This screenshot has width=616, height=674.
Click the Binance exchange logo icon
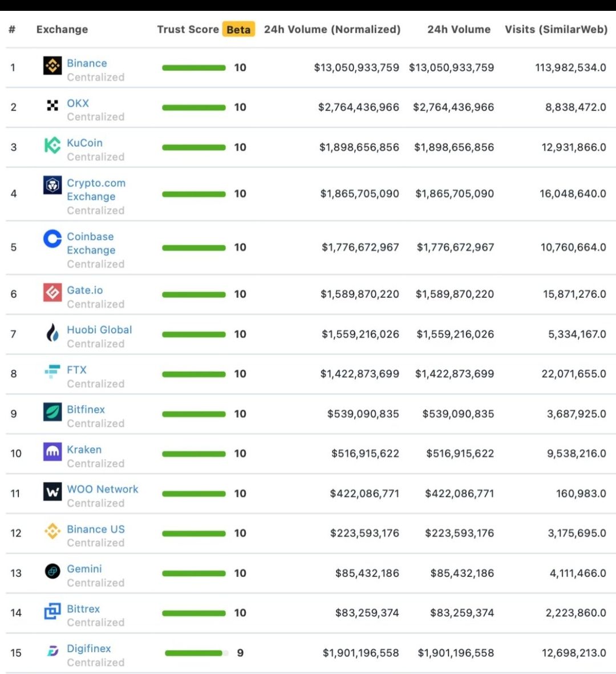coord(52,66)
